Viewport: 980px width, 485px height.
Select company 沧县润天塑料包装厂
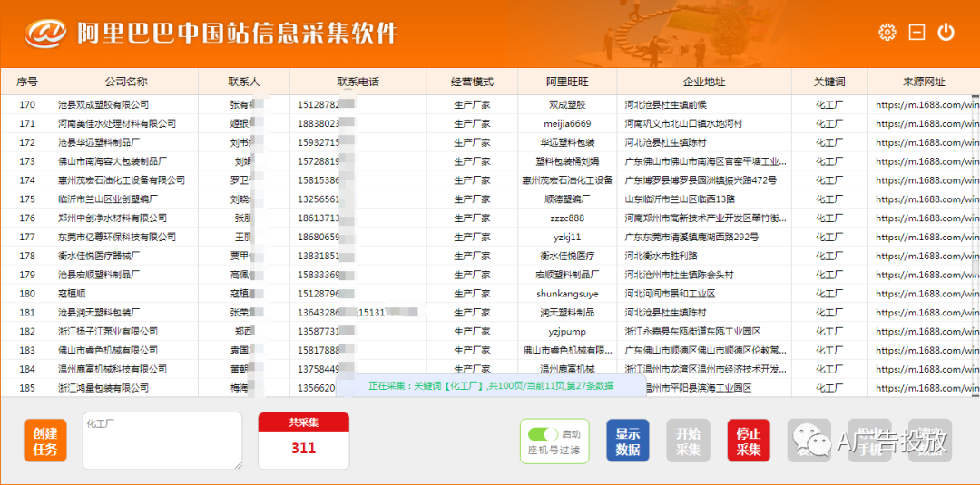(99, 312)
